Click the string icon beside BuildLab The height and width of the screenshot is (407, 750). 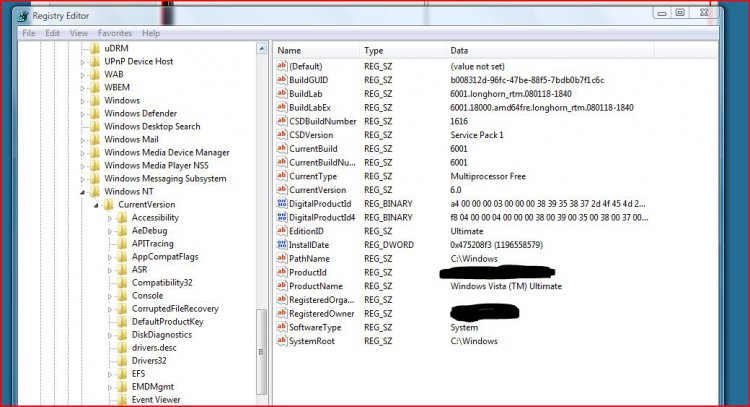point(282,93)
